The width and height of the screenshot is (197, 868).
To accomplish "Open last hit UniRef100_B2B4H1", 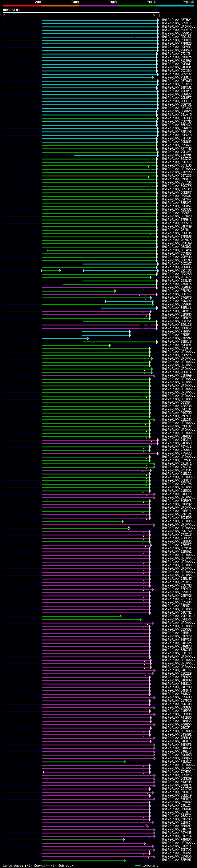I will (177, 860).
